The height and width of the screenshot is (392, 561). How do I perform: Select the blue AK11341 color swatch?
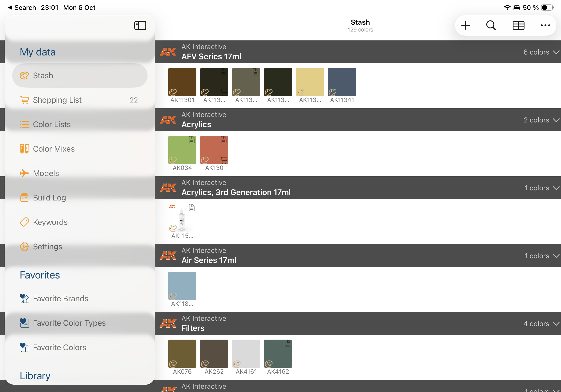click(x=342, y=82)
